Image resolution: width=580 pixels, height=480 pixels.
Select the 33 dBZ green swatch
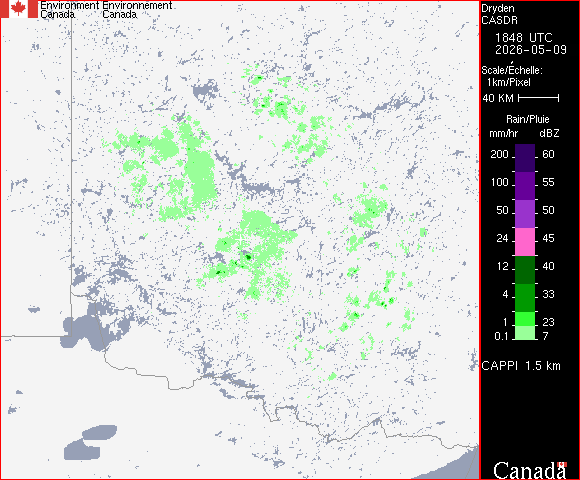[525, 298]
